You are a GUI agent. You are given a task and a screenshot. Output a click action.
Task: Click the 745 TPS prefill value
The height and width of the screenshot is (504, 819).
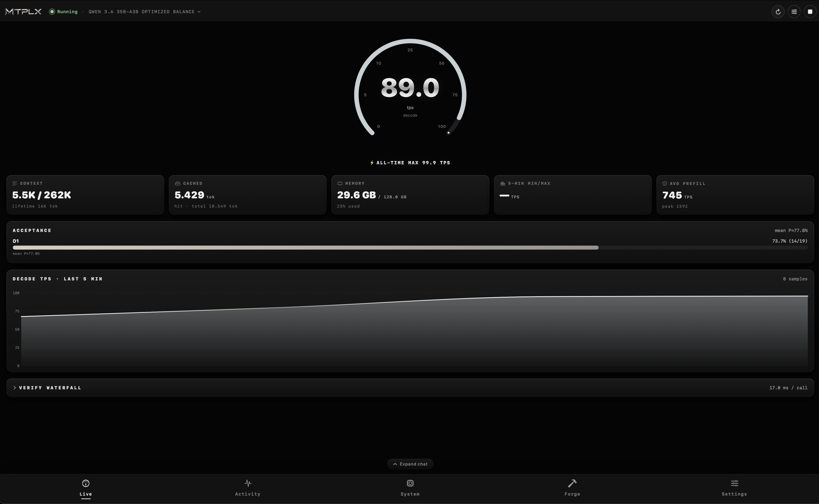tap(677, 195)
